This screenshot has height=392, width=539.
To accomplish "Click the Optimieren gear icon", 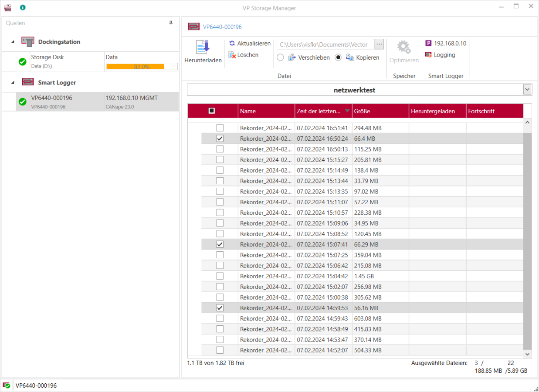I will click(404, 47).
